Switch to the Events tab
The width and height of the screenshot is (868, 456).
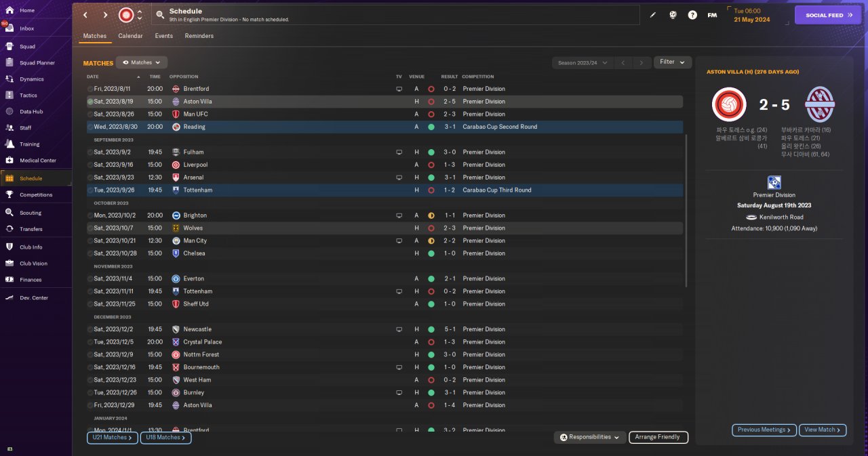pos(163,36)
